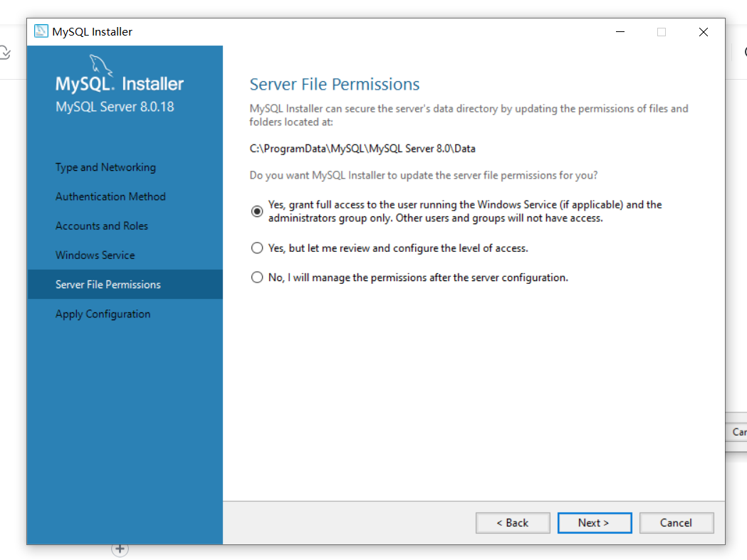Click the 'Server File Permissions' heading
Viewport: 747px width, 560px height.
(335, 84)
